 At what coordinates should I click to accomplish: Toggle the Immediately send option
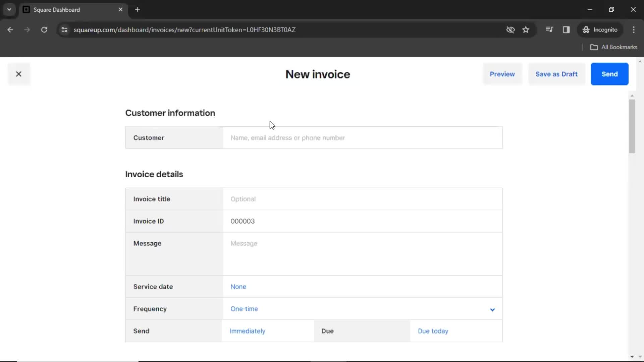(x=248, y=330)
